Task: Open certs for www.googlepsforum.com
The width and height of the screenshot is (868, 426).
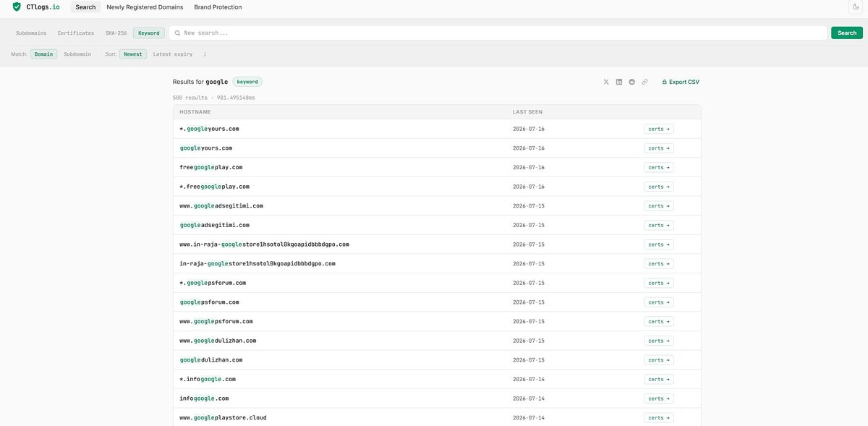Action: (x=659, y=321)
